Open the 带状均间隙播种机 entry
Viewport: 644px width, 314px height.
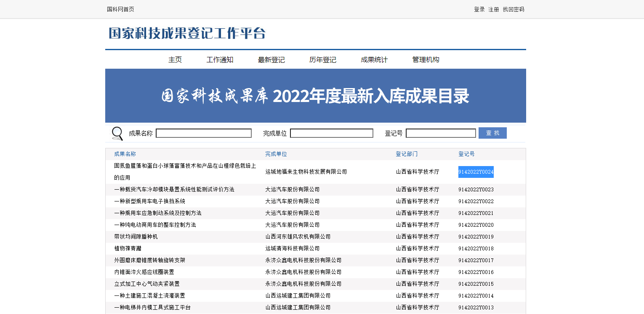[136, 237]
